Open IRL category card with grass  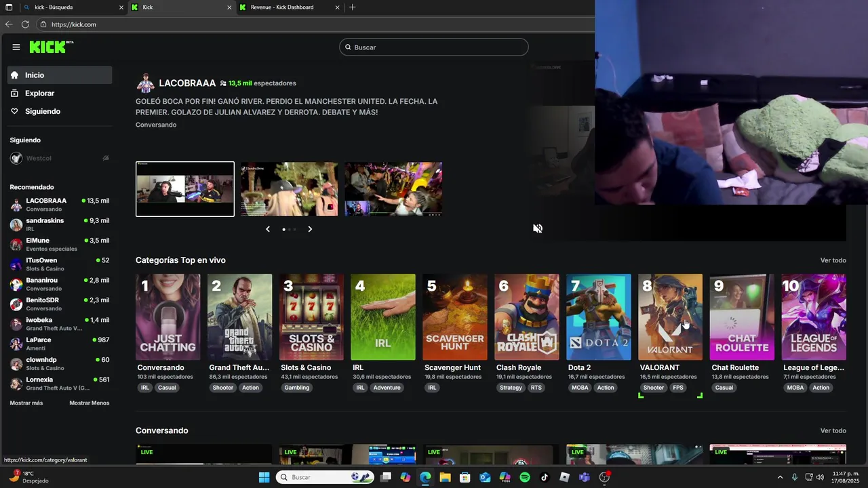coord(383,317)
